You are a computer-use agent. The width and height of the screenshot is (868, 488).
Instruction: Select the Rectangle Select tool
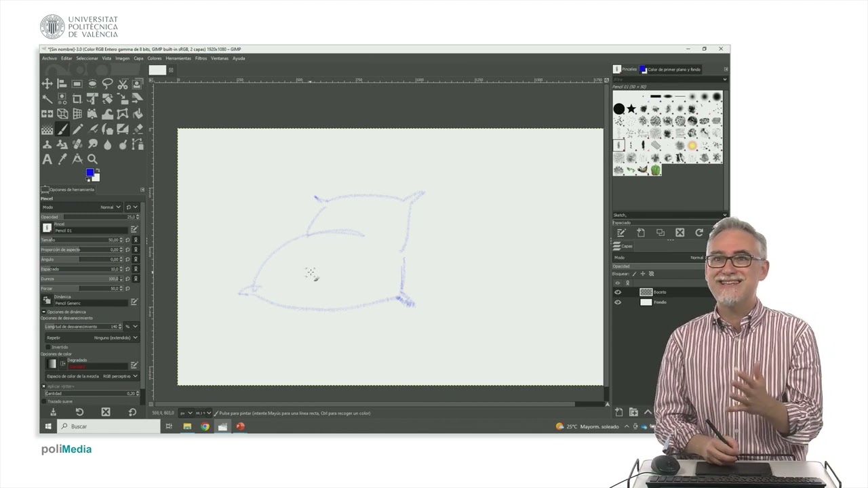(x=77, y=84)
